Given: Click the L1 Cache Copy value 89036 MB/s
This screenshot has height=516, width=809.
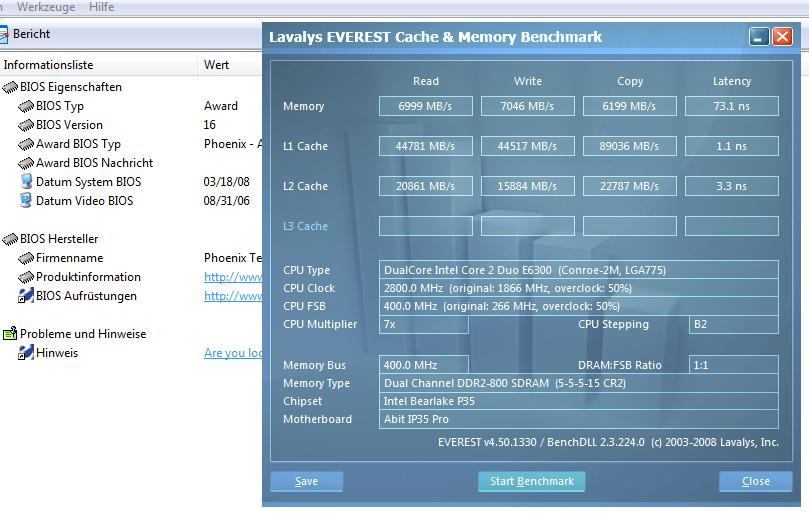Looking at the screenshot, I should pos(629,146).
